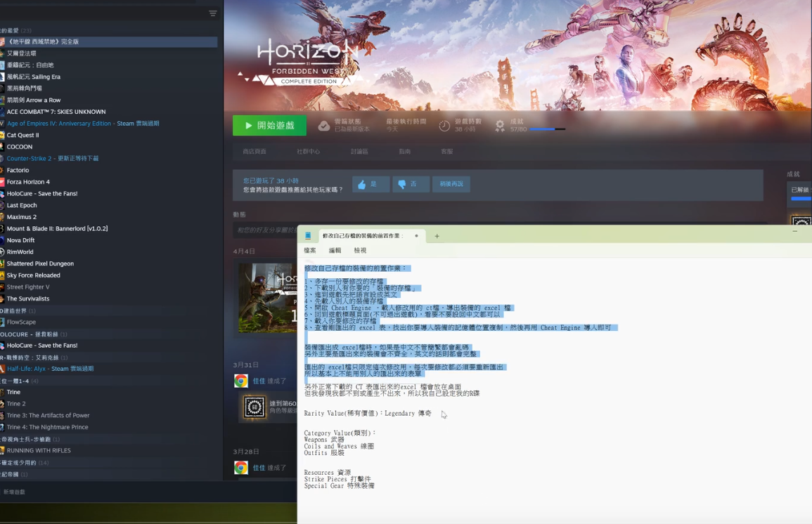This screenshot has width=812, height=524.
Task: Open the level 60 achievement badge icon
Action: 254,407
